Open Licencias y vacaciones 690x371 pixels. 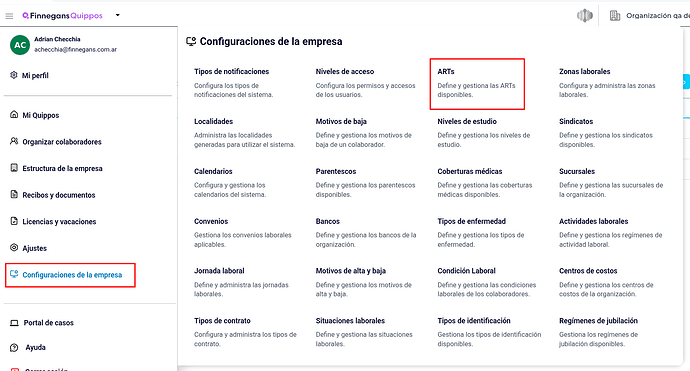coord(59,221)
